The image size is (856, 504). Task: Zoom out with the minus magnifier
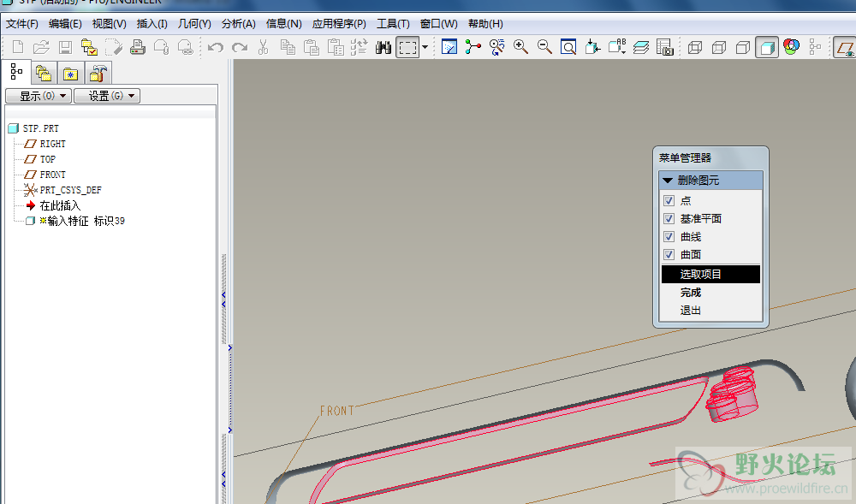point(544,47)
